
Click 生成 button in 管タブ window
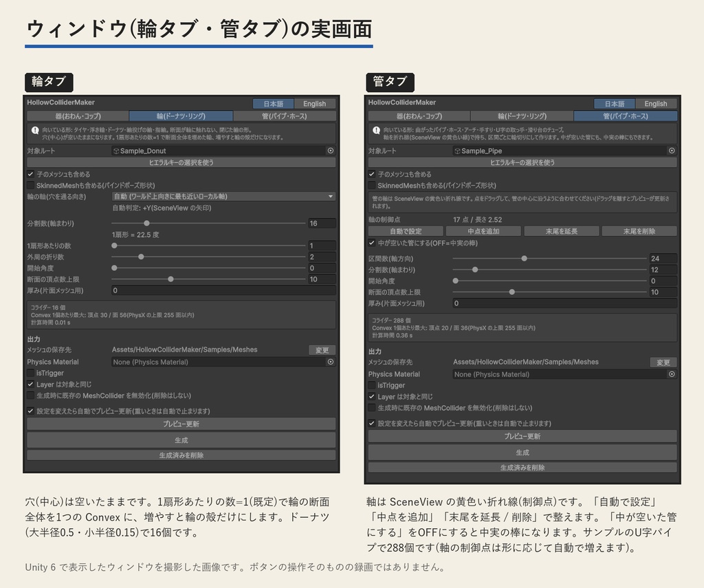coord(522,453)
